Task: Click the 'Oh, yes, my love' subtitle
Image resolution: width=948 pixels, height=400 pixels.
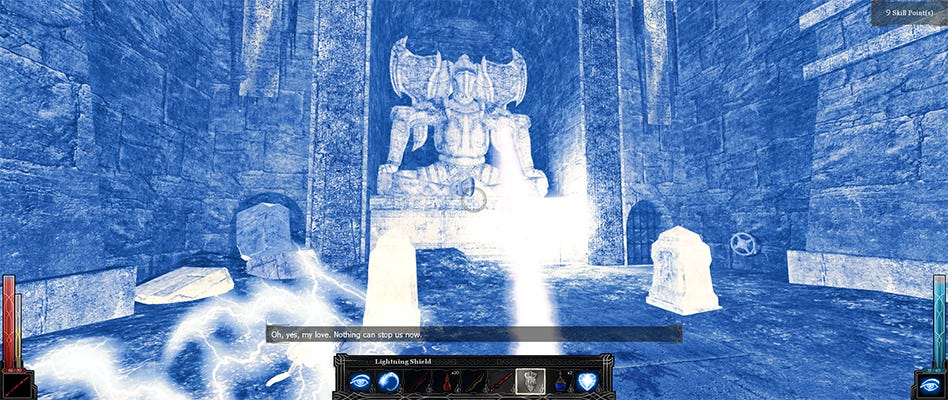Action: [474, 334]
